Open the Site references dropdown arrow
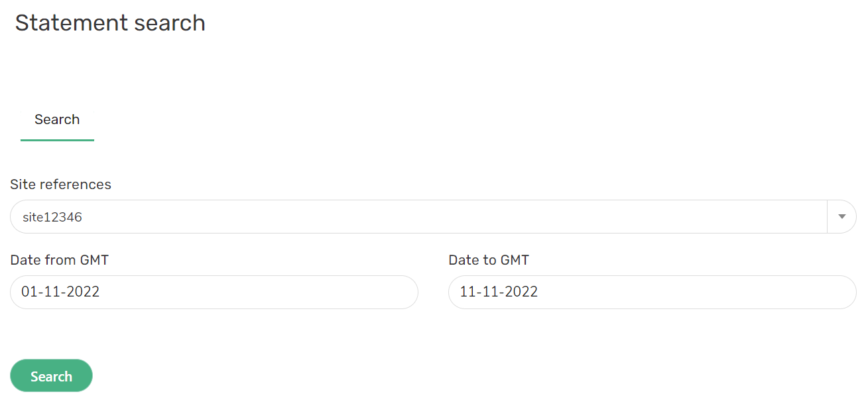The image size is (868, 404). click(x=841, y=217)
